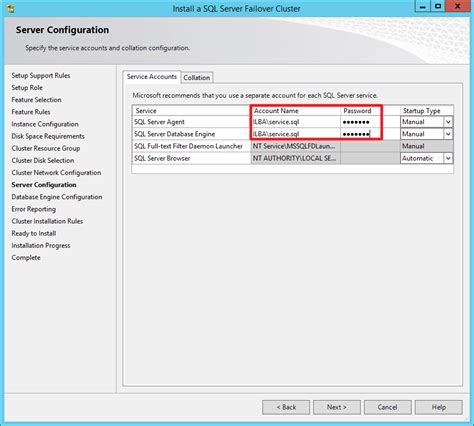
Task: Select Setup Support Rules step
Action: coord(41,76)
